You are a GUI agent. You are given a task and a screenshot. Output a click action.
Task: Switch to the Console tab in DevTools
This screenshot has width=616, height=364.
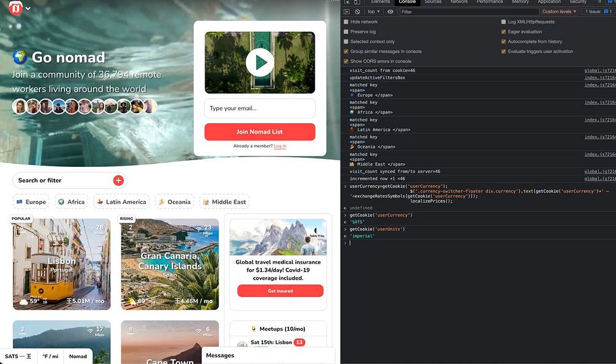[x=407, y=2]
